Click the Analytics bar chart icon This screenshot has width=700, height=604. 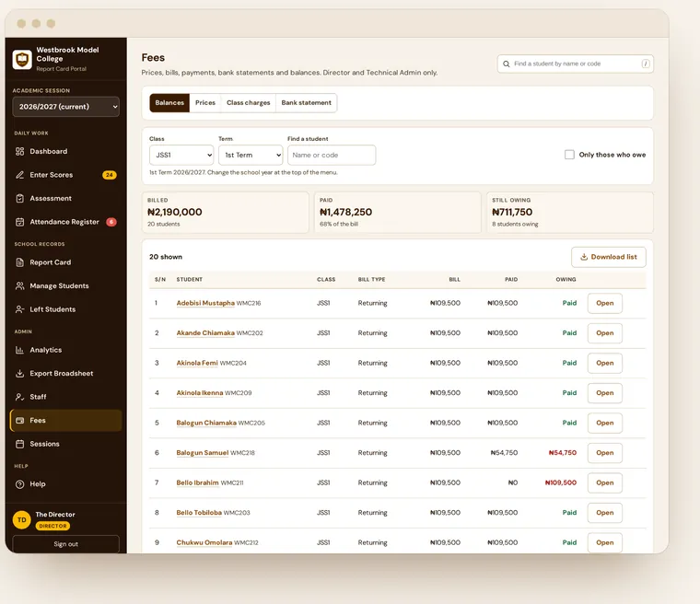point(19,350)
